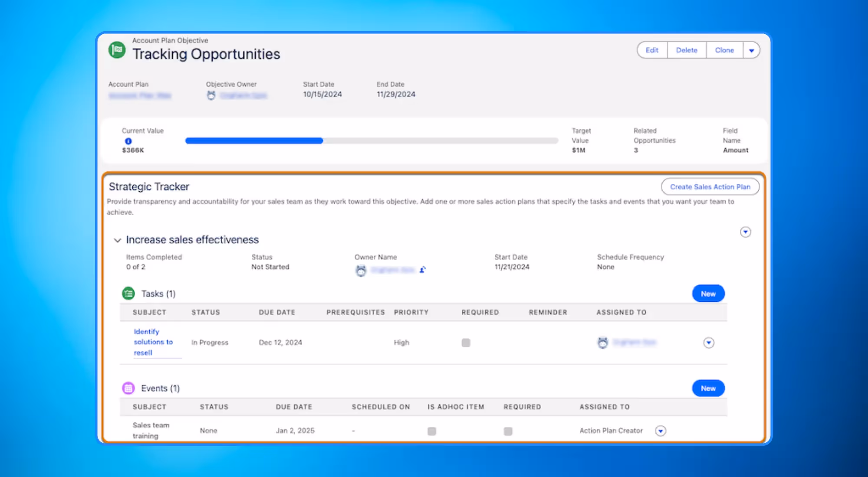The image size is (868, 477).
Task: Collapse the Increase sales effectiveness section
Action: (x=117, y=240)
